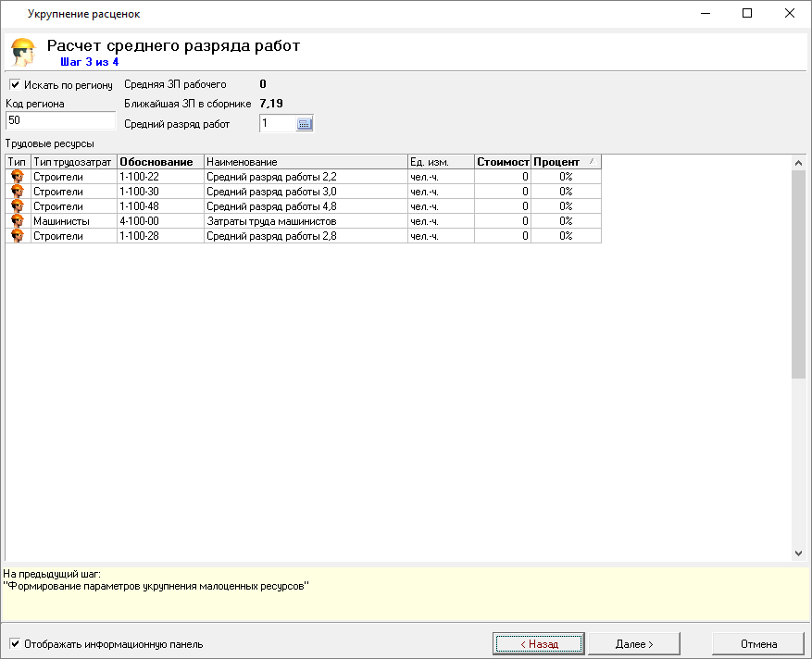
Task: Sort table by Обоснование column header
Action: coord(160,162)
